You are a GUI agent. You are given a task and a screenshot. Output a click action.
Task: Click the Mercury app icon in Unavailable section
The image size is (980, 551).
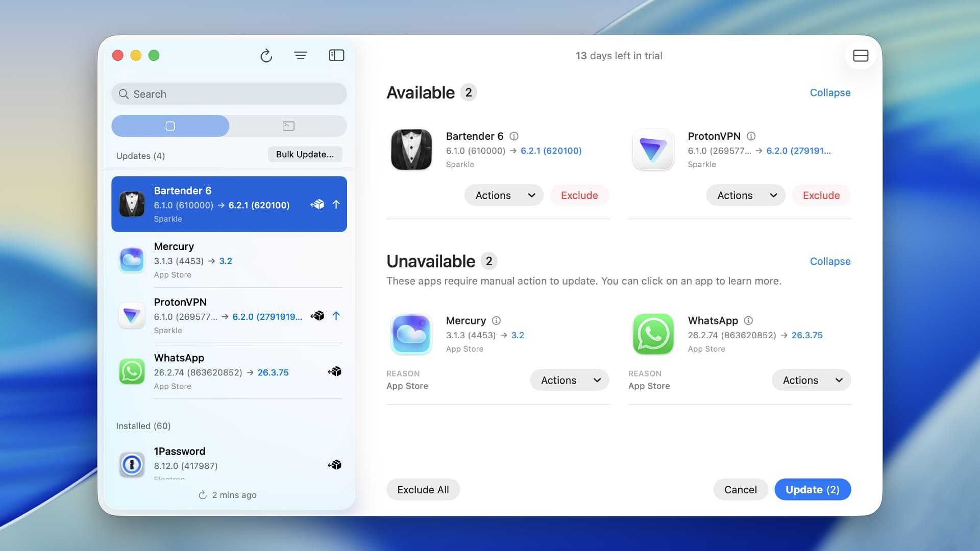tap(411, 334)
